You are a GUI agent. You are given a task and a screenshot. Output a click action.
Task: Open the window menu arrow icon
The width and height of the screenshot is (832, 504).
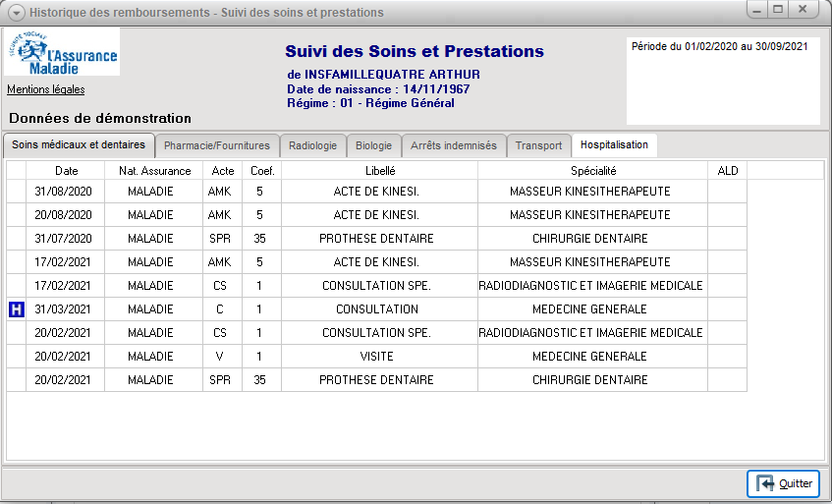tap(16, 13)
